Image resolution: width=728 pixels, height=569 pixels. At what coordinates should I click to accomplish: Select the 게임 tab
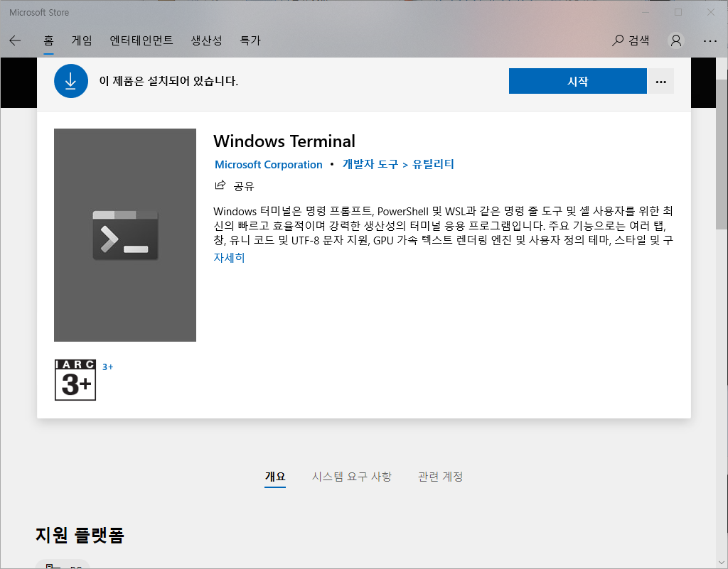[82, 40]
